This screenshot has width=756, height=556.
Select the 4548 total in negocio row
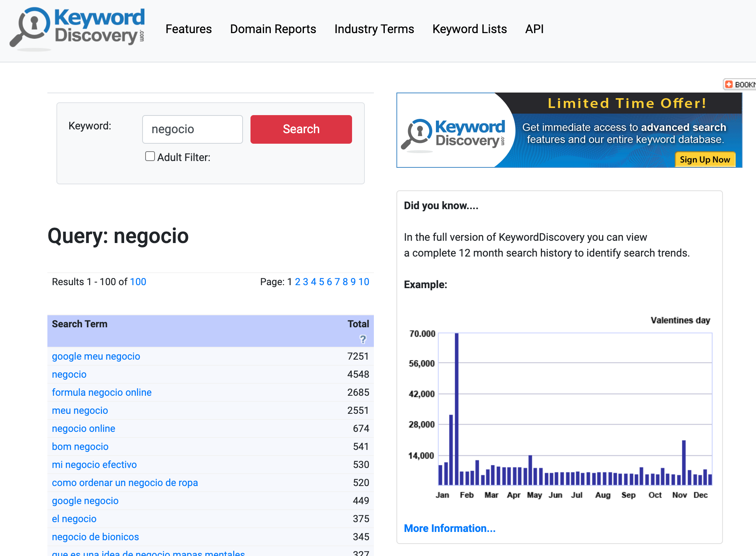[358, 374]
